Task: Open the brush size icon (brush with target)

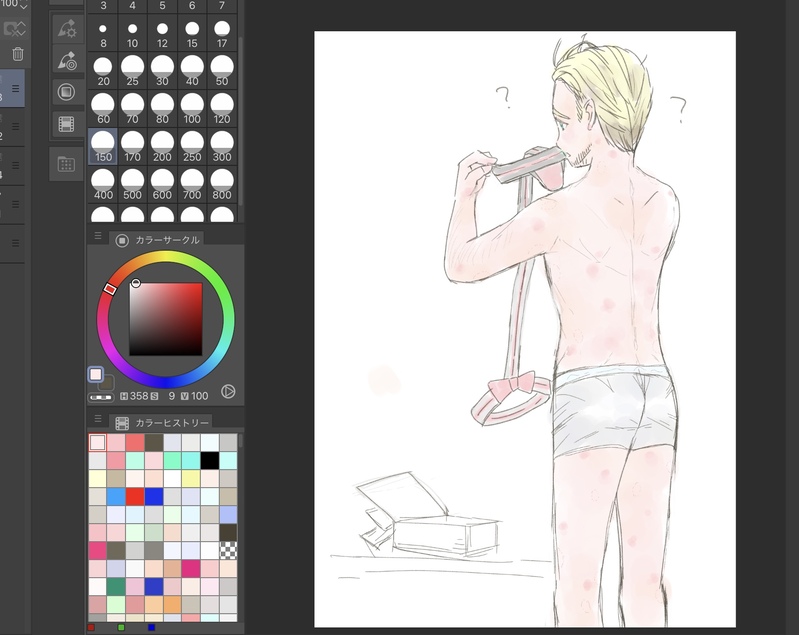Action: point(67,61)
